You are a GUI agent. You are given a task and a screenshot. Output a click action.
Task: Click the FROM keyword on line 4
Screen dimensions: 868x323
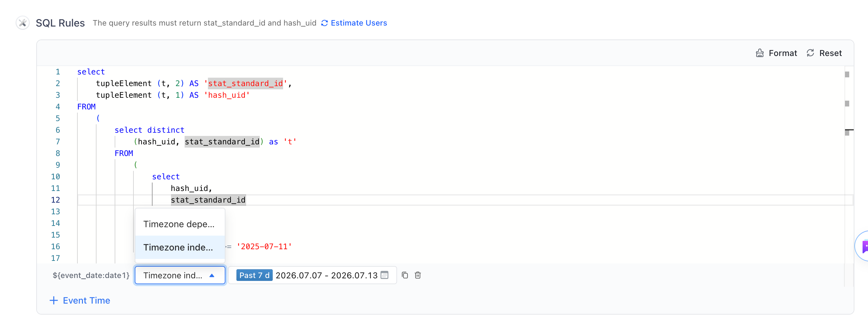point(86,106)
